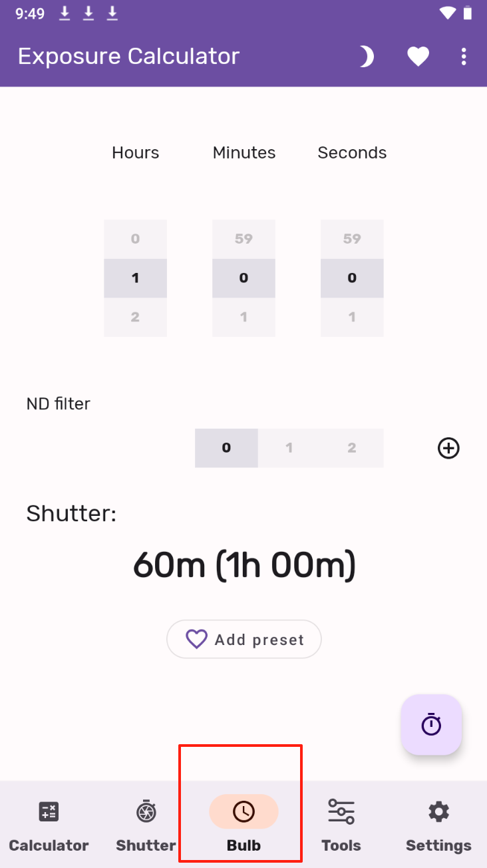Click the Add preset button
The image size is (487, 868).
click(x=244, y=640)
